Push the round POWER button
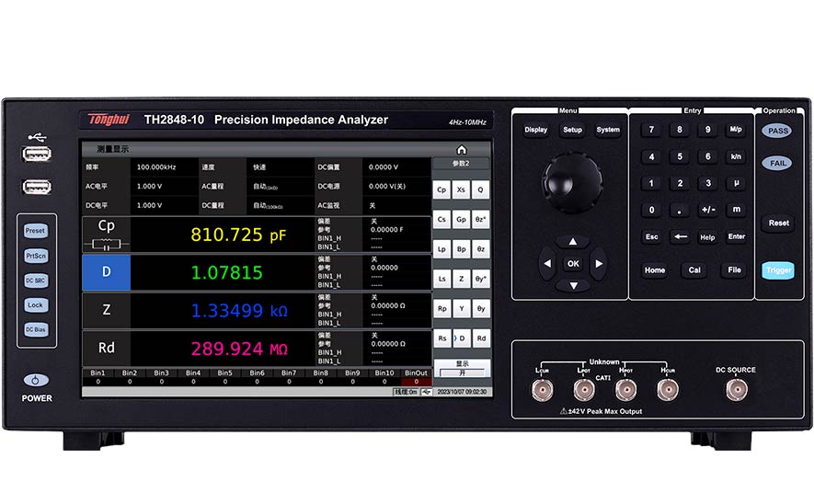 (36, 381)
